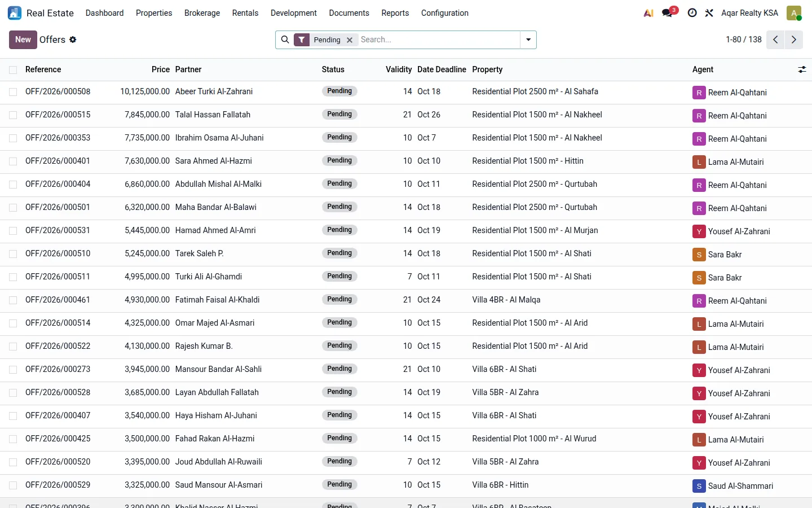Click Lama Al-Mutairi avatar on OFF/2026/000401 row
Screen dimensions: 812x508
click(699, 162)
